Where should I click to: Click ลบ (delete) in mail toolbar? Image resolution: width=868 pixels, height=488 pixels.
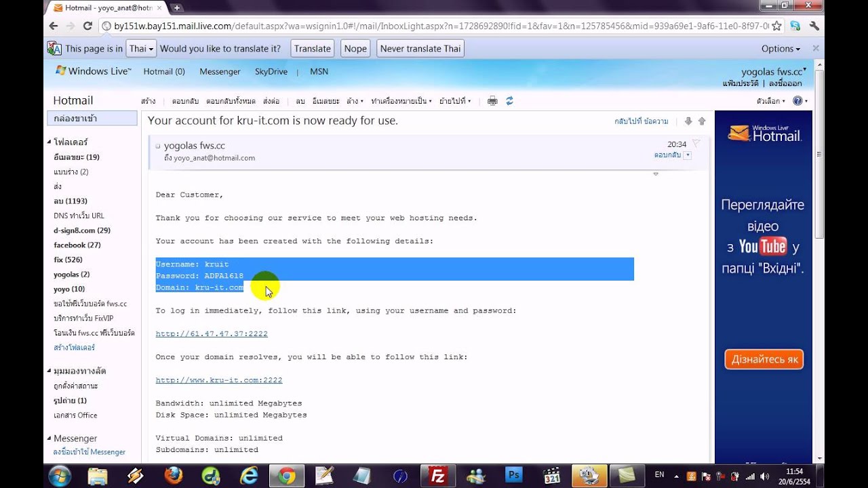300,101
